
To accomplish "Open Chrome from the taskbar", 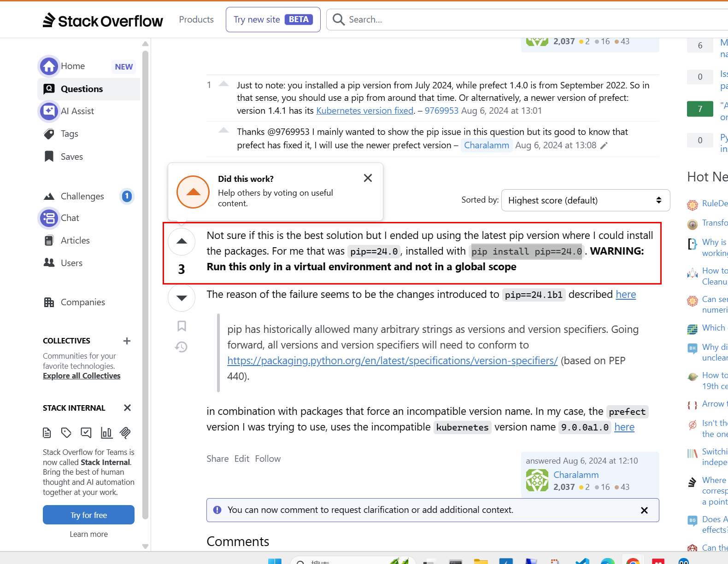I will [x=633, y=561].
